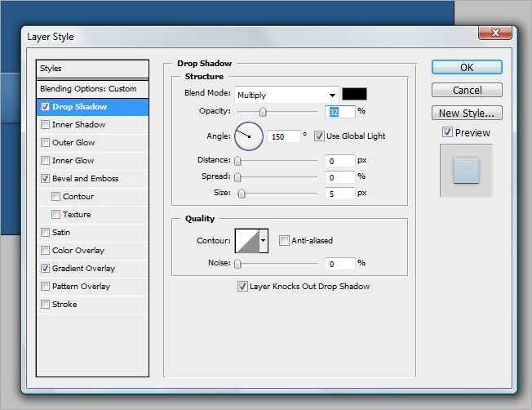Open the Blend Mode Multiply dropdown
The height and width of the screenshot is (410, 532).
286,95
